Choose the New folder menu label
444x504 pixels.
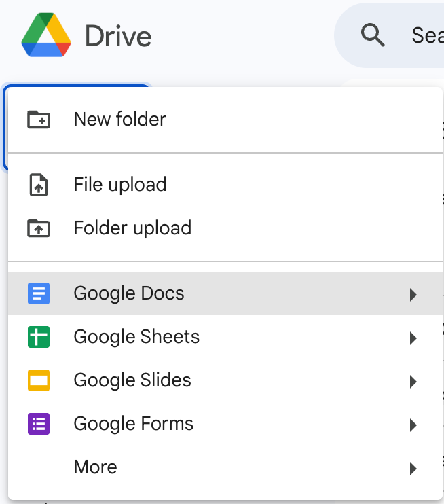[119, 120]
